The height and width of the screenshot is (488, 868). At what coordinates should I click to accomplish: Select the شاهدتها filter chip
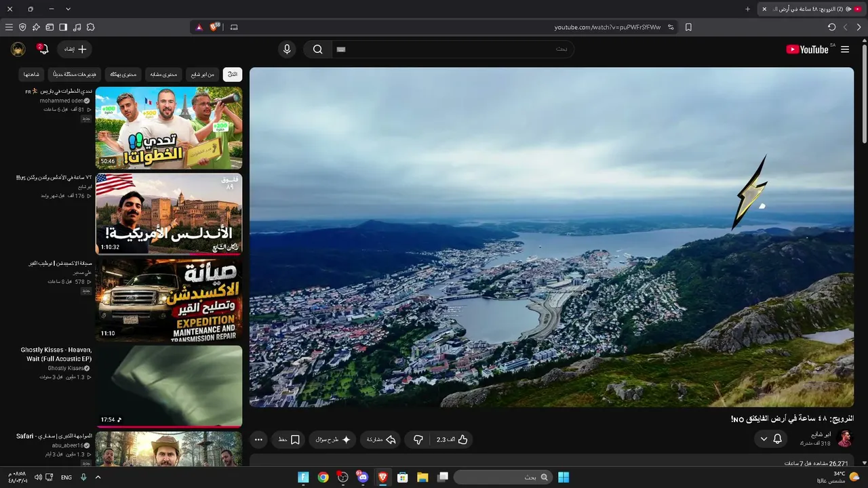pos(31,75)
